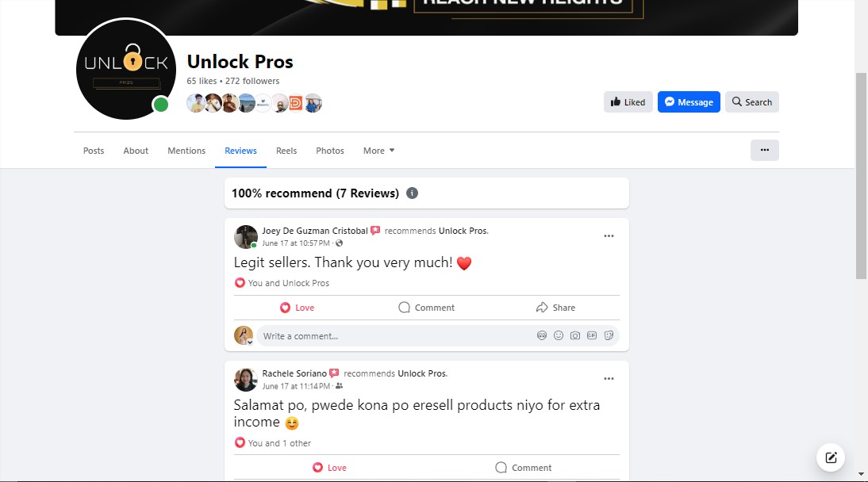Switch to the Photos tab
Screen dimensions: 868x482
(x=330, y=151)
